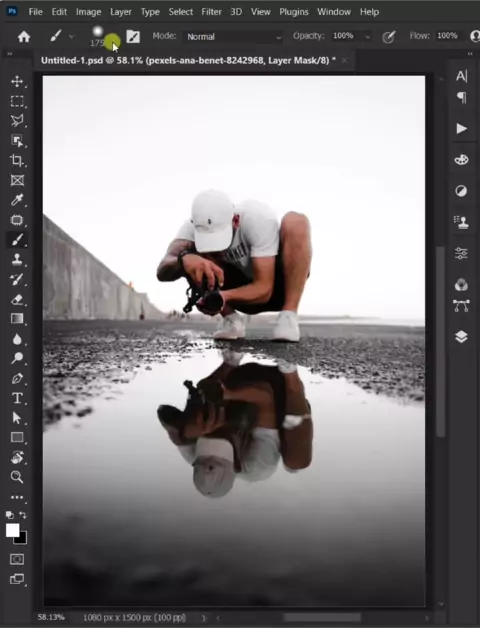
Task: Open the Filter menu
Action: 211,12
